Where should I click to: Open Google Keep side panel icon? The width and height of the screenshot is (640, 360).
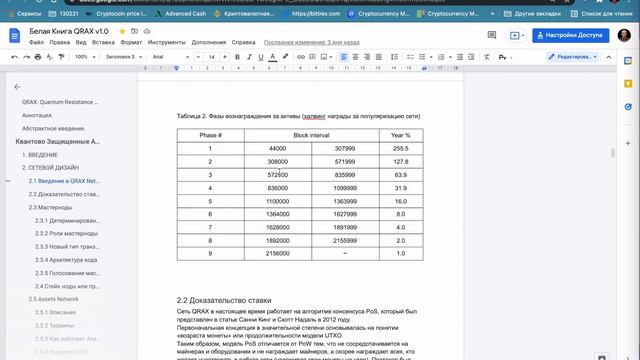point(628,84)
